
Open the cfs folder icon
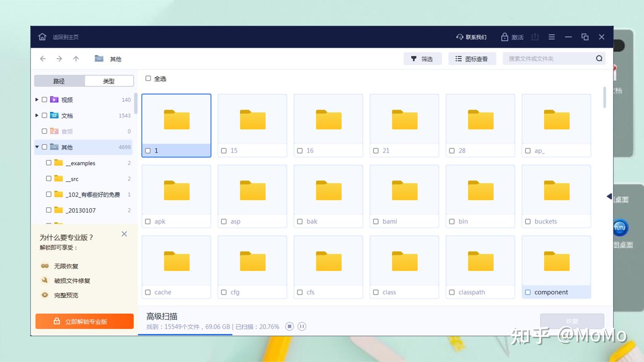click(328, 261)
